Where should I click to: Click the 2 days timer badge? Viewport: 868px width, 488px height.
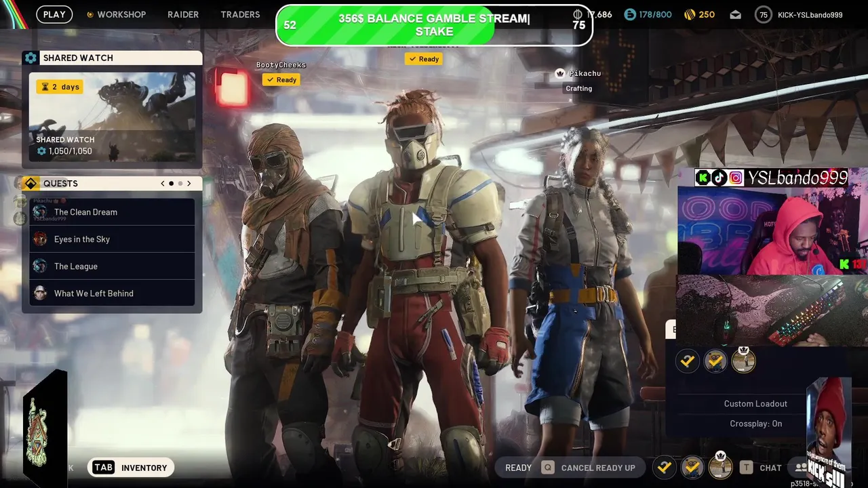click(x=60, y=87)
